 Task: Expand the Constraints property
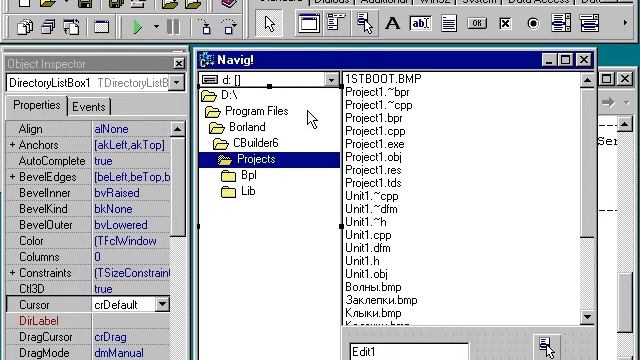[x=12, y=273]
